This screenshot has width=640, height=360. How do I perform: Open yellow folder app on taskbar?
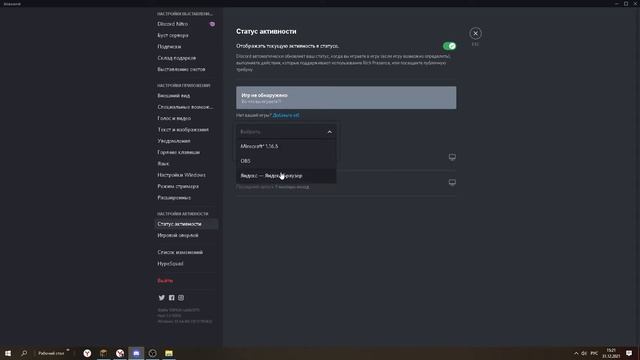click(169, 353)
